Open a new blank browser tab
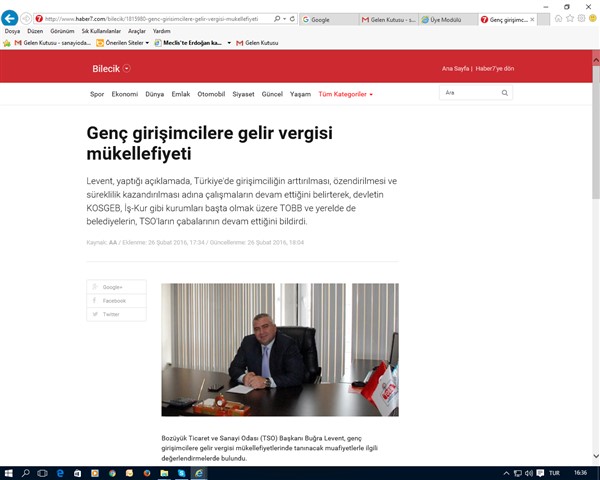The height and width of the screenshot is (480, 600). pyautogui.click(x=543, y=19)
